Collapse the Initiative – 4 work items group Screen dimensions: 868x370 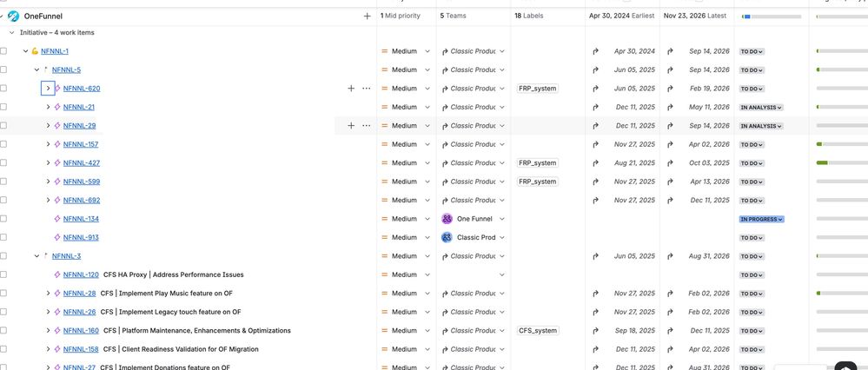[12, 33]
